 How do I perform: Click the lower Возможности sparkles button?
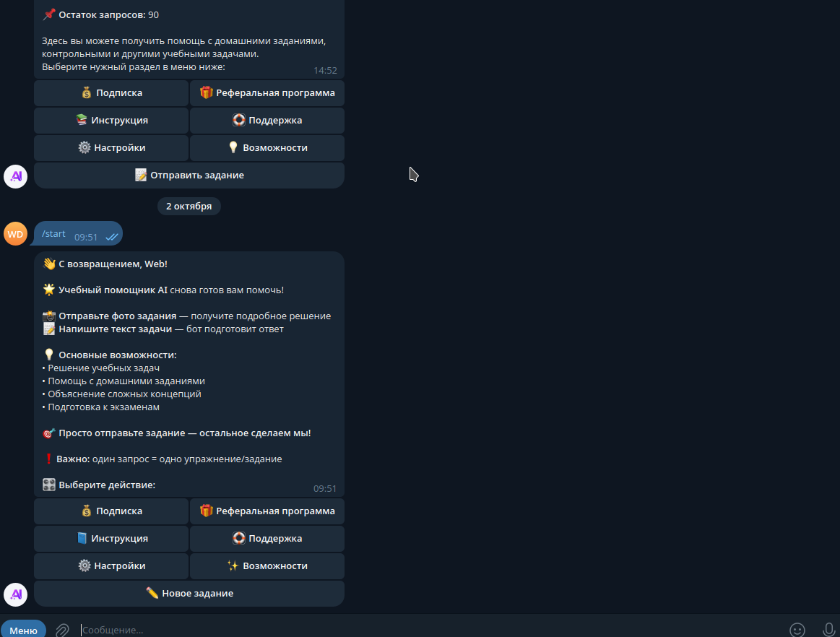coord(267,565)
